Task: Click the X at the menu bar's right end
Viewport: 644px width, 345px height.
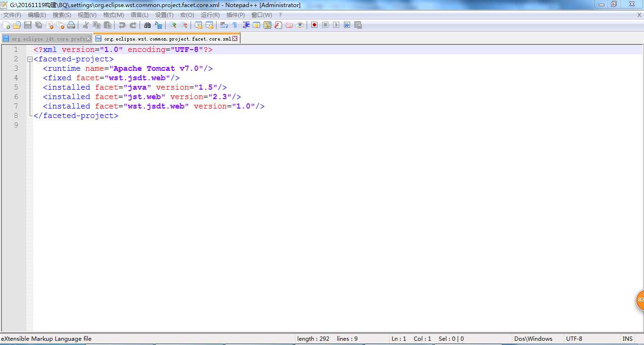Action: [x=639, y=15]
